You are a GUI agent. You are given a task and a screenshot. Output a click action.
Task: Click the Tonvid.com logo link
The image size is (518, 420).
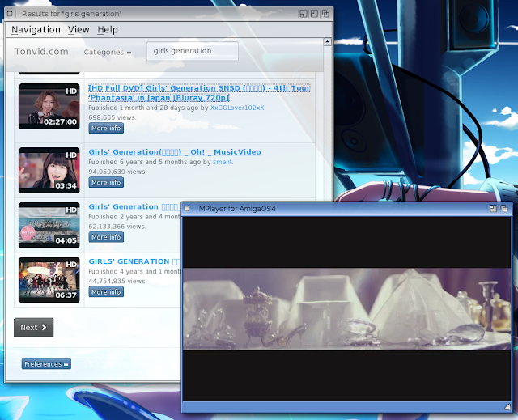click(41, 52)
